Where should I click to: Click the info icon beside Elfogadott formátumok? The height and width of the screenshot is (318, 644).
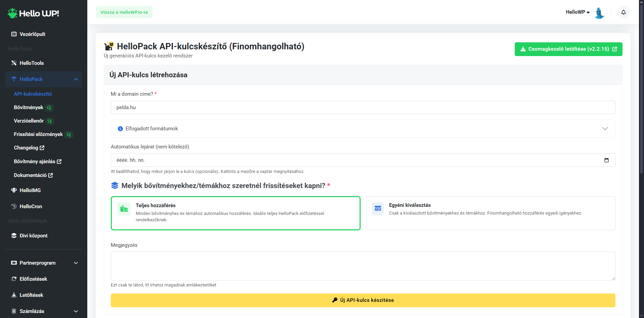click(120, 129)
